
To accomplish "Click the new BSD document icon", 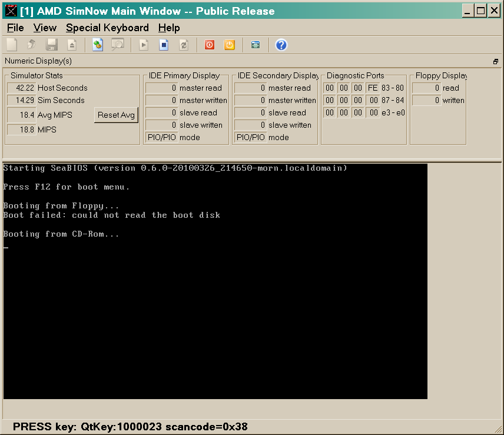I will 12,45.
